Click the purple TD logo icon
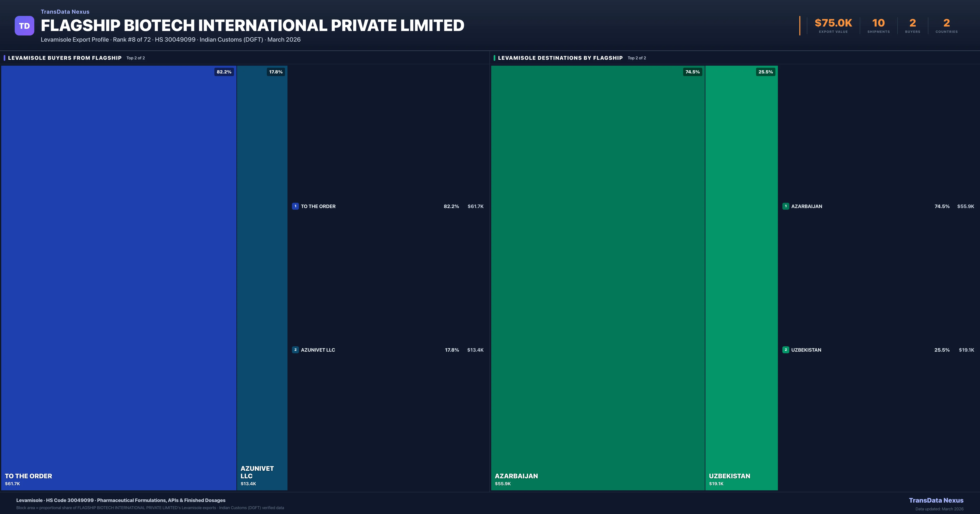Screen dimensions: 980x514 point(24,26)
